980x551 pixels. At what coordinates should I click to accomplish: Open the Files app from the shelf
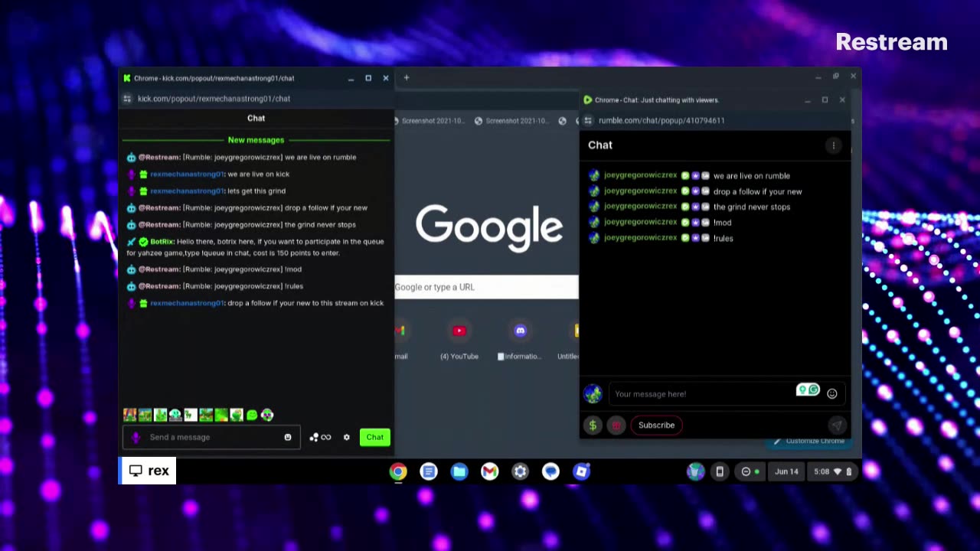[x=459, y=471]
